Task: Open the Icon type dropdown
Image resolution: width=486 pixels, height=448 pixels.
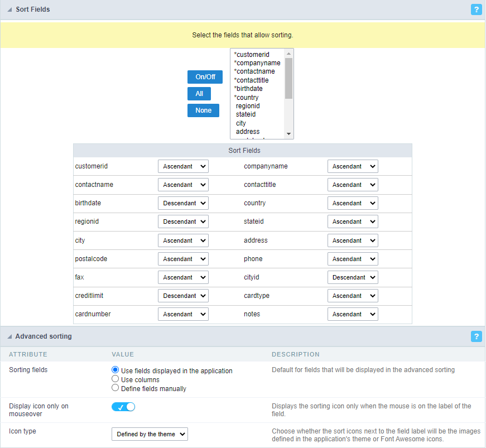Action: pyautogui.click(x=150, y=433)
